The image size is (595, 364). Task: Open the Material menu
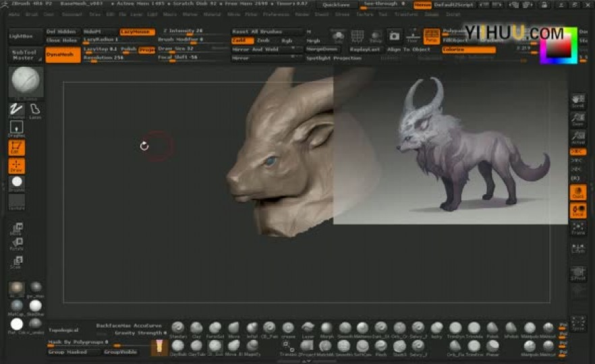click(212, 14)
